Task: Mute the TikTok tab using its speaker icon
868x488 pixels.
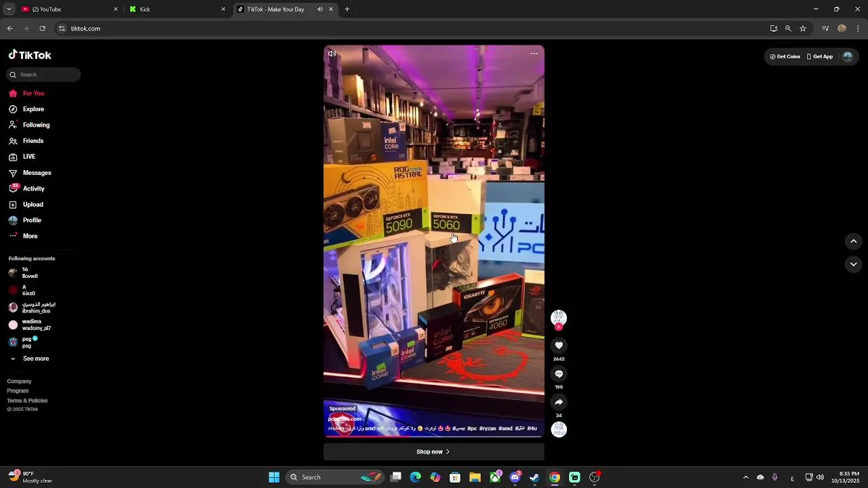Action: (320, 9)
